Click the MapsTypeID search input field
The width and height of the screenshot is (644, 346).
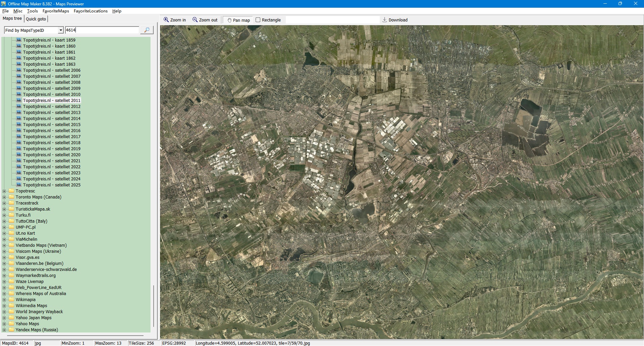pos(102,30)
